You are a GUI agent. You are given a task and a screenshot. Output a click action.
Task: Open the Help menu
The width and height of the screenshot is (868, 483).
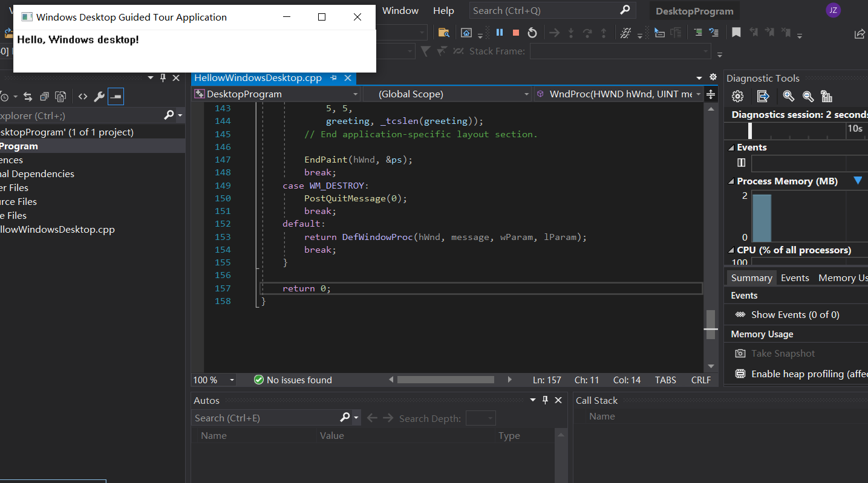point(443,10)
